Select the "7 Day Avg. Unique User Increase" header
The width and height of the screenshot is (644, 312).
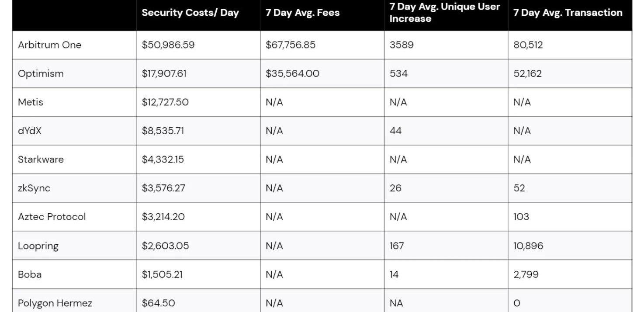tap(444, 13)
